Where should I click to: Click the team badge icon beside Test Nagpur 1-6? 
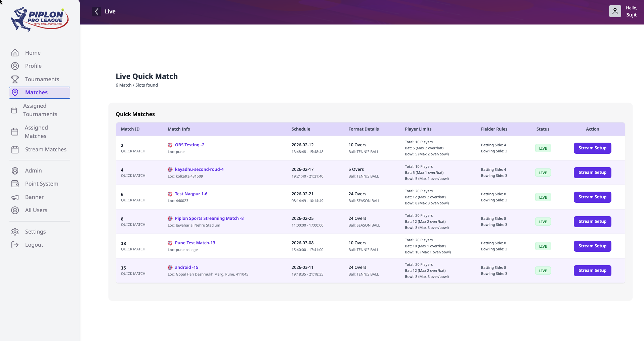[170, 194]
